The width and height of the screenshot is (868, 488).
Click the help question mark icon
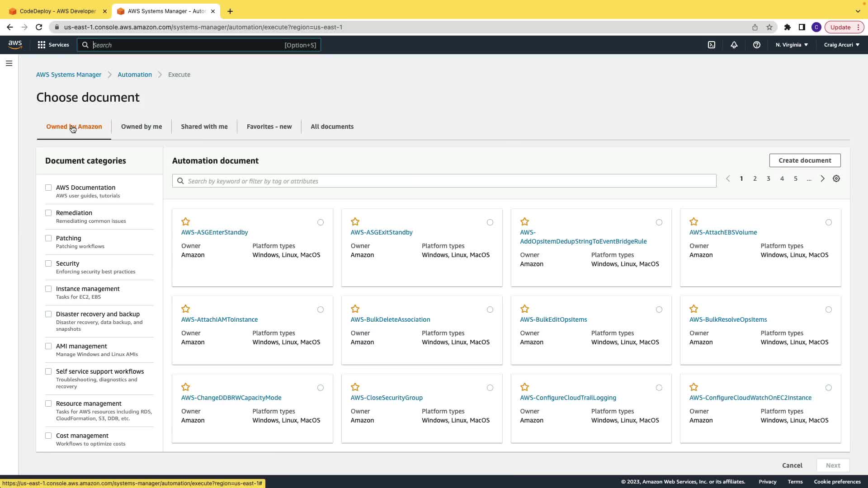tap(756, 45)
